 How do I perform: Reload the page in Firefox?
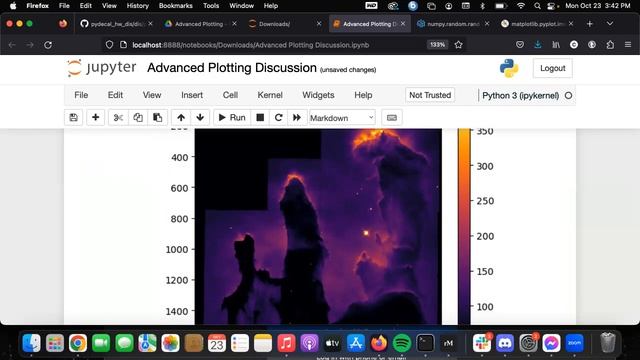coord(48,45)
